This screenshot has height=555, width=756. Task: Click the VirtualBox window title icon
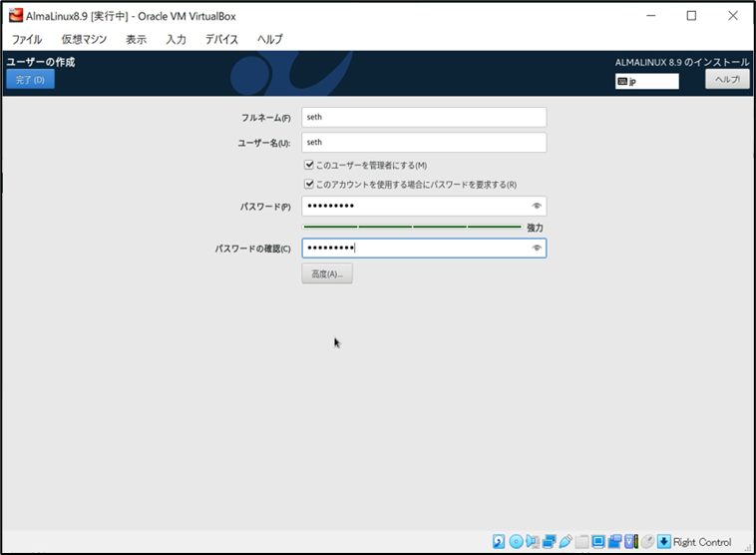pos(15,15)
